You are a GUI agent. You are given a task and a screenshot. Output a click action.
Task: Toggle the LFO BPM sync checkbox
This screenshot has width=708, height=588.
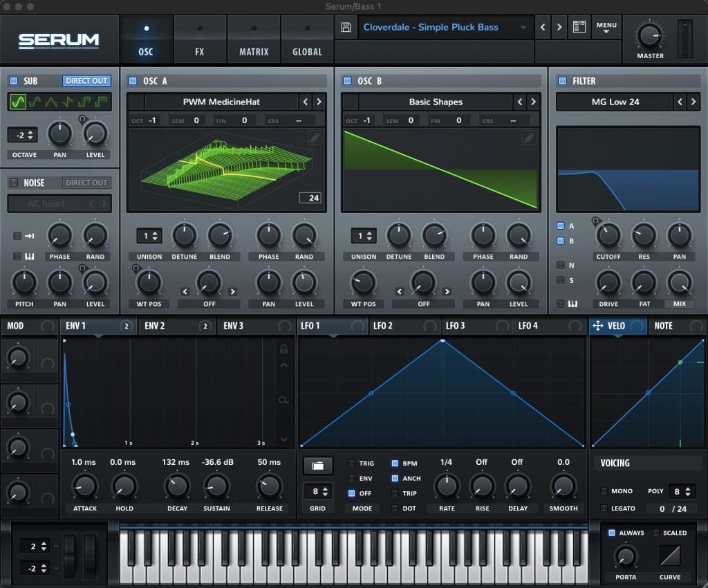[395, 463]
